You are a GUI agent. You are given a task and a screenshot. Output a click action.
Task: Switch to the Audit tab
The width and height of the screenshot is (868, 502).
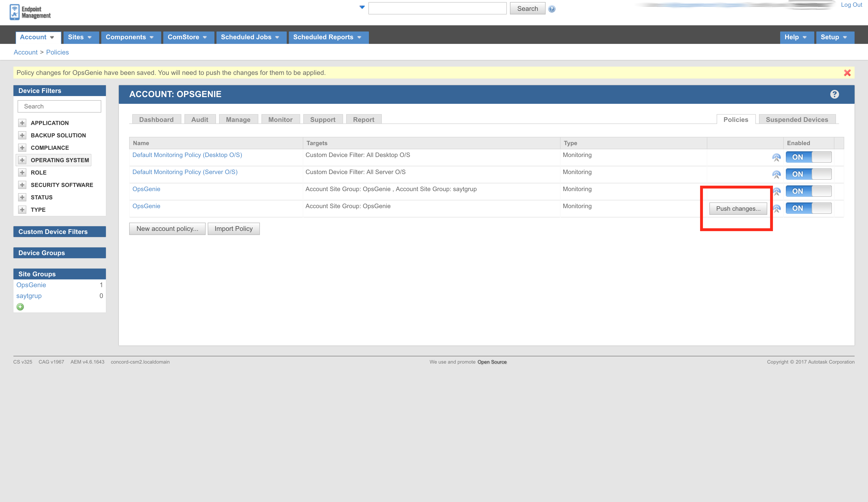tap(200, 119)
